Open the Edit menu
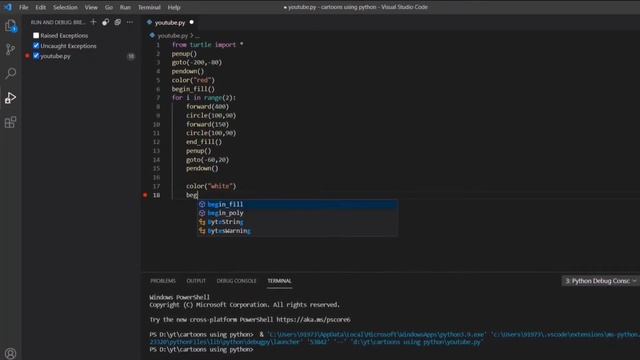Viewport: 640px width, 360px height. click(40, 7)
